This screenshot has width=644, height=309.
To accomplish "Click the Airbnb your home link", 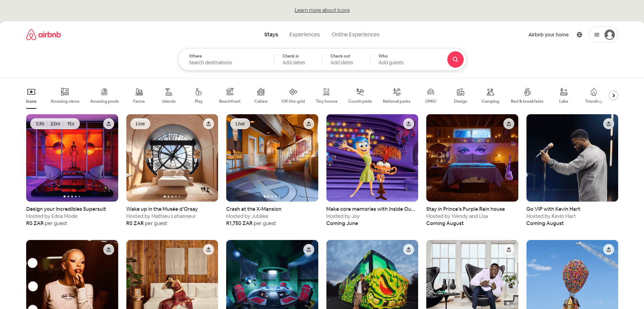I will (x=548, y=34).
